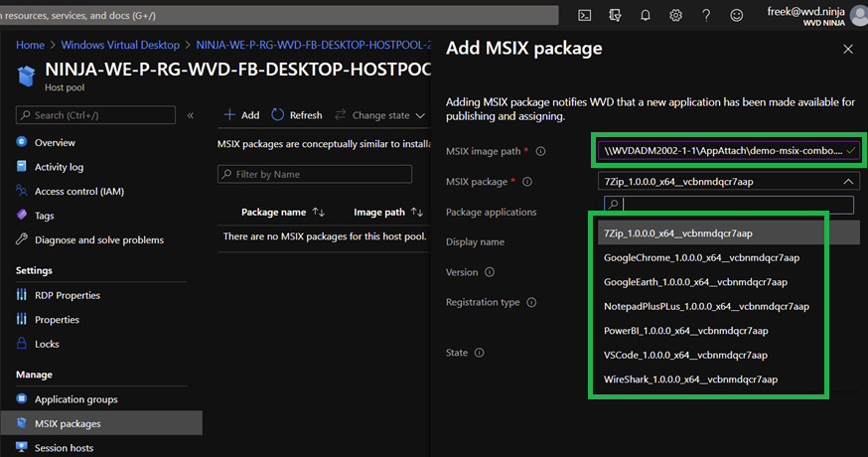This screenshot has width=868, height=457.
Task: Open NINJA-WE-P-RG-WVD-FB-DESKTOP-HOSTPOOL breadcrumb link
Action: coord(313,45)
